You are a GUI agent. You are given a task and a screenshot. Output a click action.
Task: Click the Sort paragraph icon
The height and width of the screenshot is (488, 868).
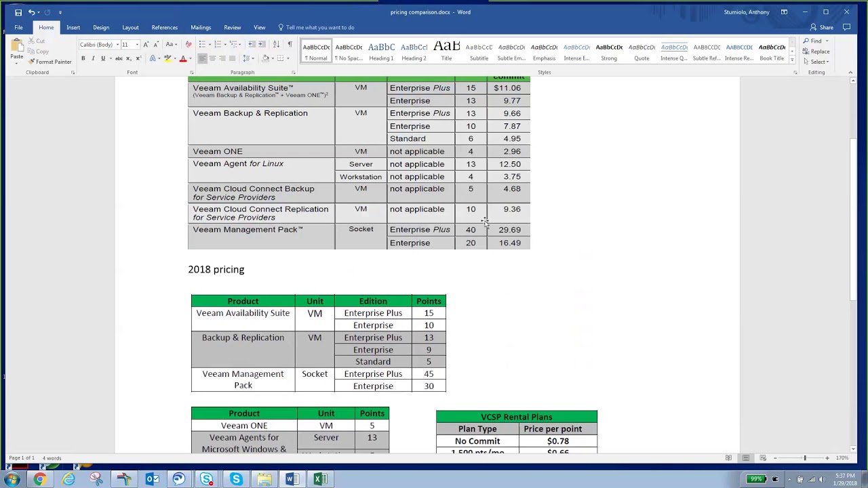(277, 45)
